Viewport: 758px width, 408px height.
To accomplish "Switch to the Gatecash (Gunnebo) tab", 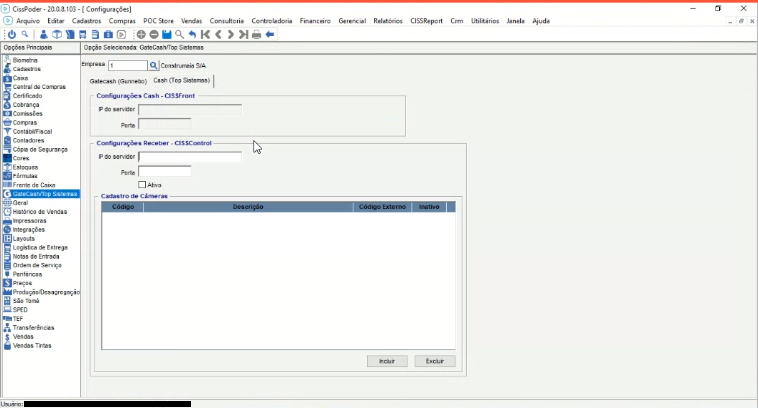I will [118, 81].
